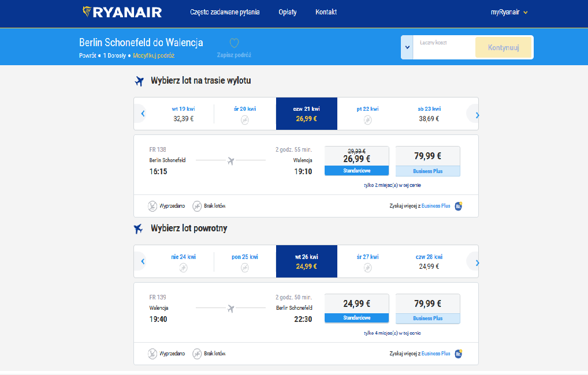588x375 pixels.
Task: Show later outbound dates with right arrow
Action: click(477, 115)
